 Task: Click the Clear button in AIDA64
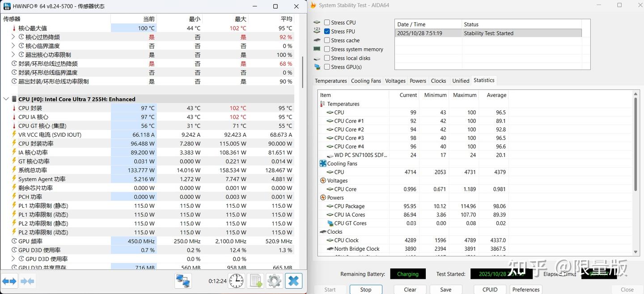coord(410,290)
